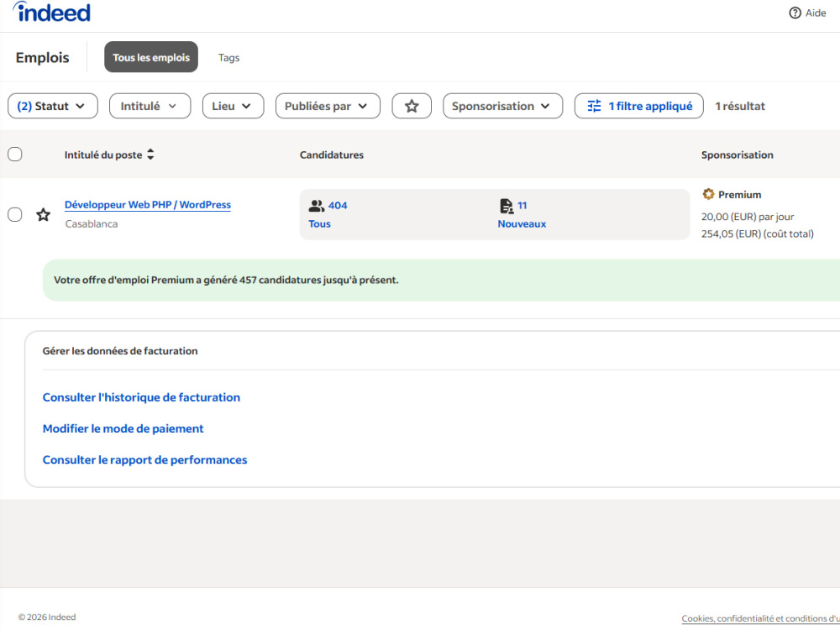The width and height of the screenshot is (840, 630).
Task: Select the Tous les emplois tab
Action: (151, 57)
